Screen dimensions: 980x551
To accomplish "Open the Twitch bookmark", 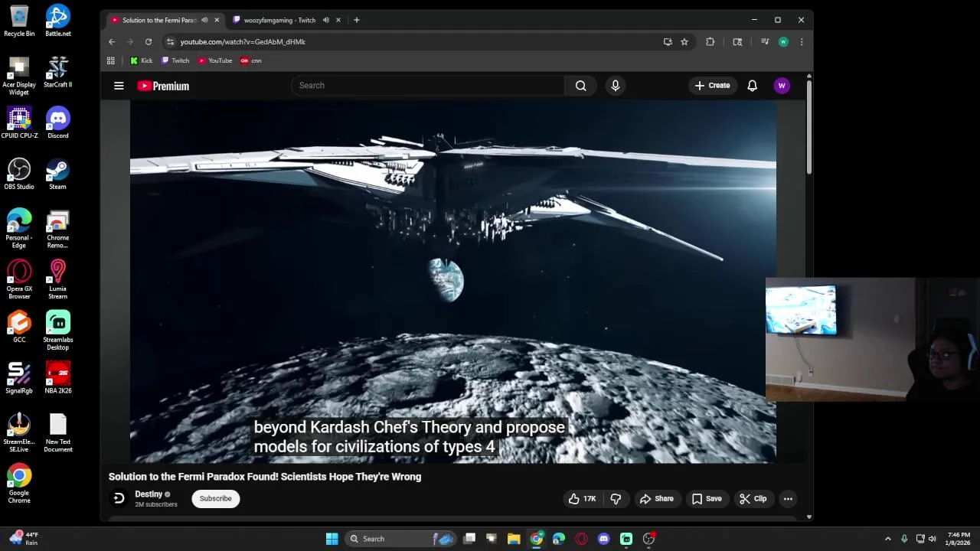I will point(175,60).
